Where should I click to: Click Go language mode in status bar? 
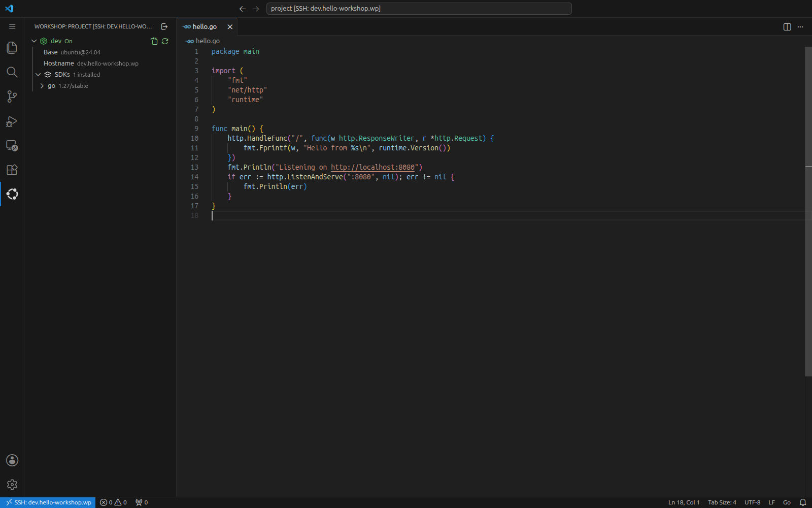click(787, 502)
